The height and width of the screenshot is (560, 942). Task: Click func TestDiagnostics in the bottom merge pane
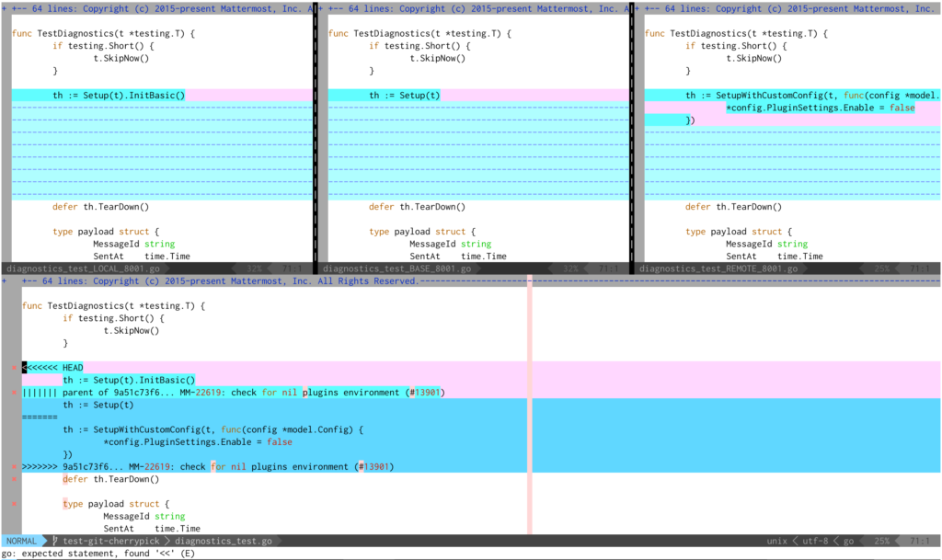(113, 305)
